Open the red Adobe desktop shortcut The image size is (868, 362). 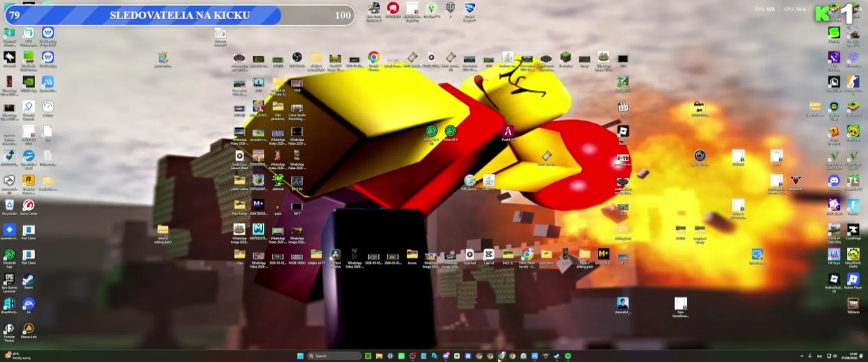tap(508, 133)
